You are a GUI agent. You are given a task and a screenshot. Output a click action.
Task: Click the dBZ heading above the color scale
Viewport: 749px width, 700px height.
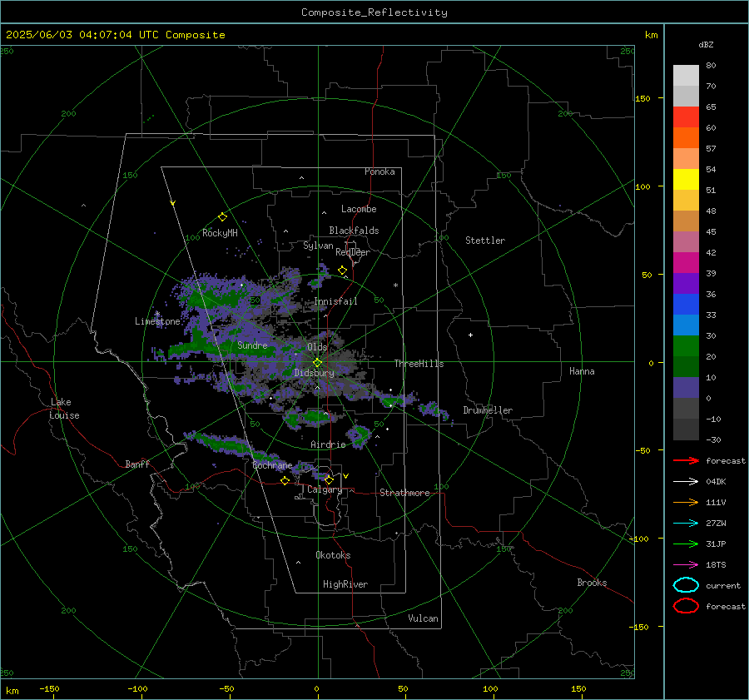click(x=706, y=45)
